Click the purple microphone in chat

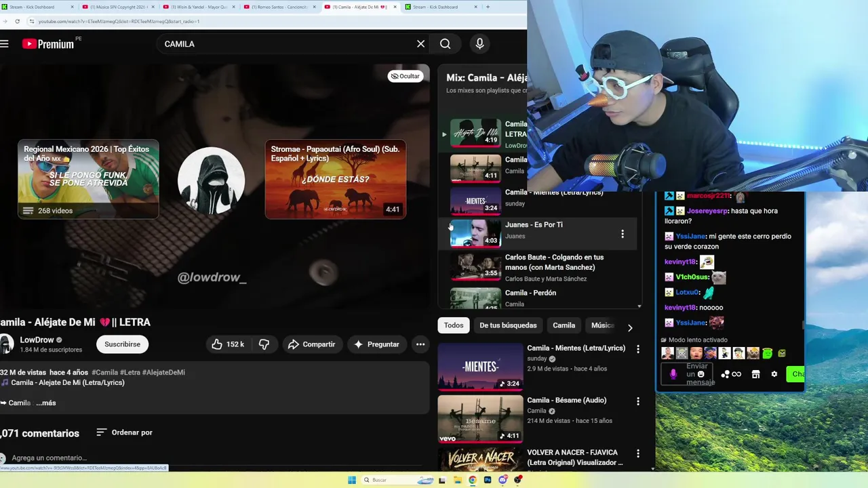673,374
